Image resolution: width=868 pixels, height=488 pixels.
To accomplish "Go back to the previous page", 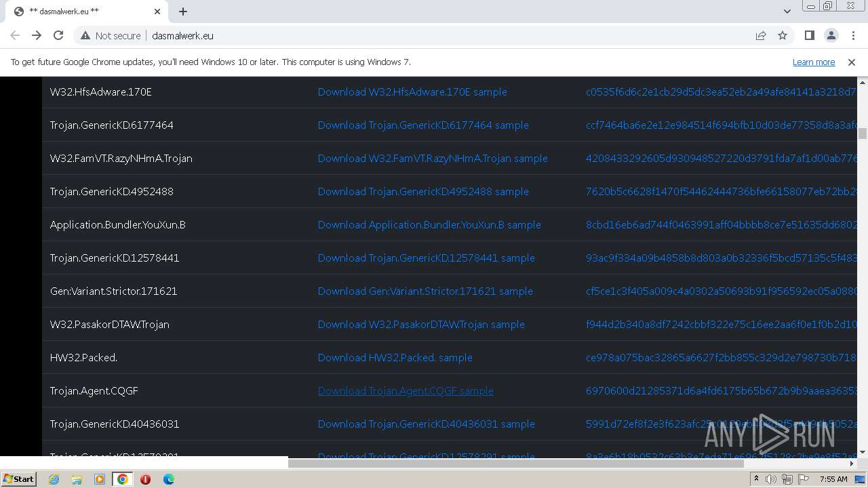I will tap(15, 35).
